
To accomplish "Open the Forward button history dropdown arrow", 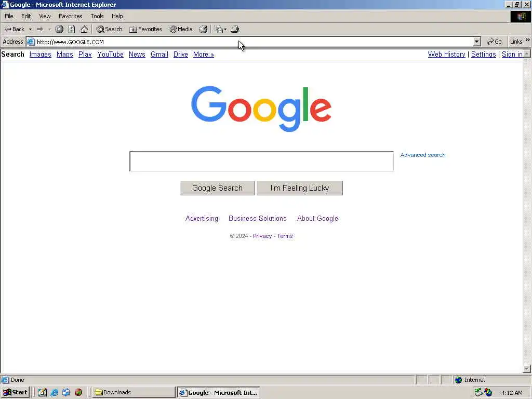I will coord(49,29).
